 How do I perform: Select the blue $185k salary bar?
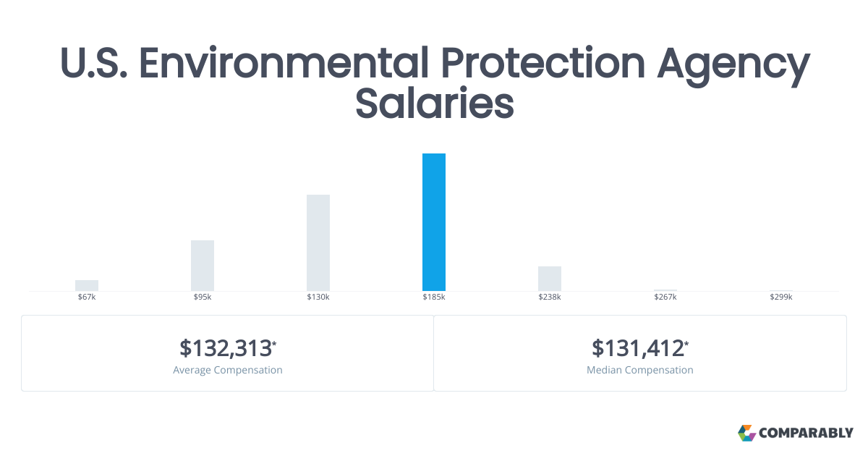tap(434, 222)
